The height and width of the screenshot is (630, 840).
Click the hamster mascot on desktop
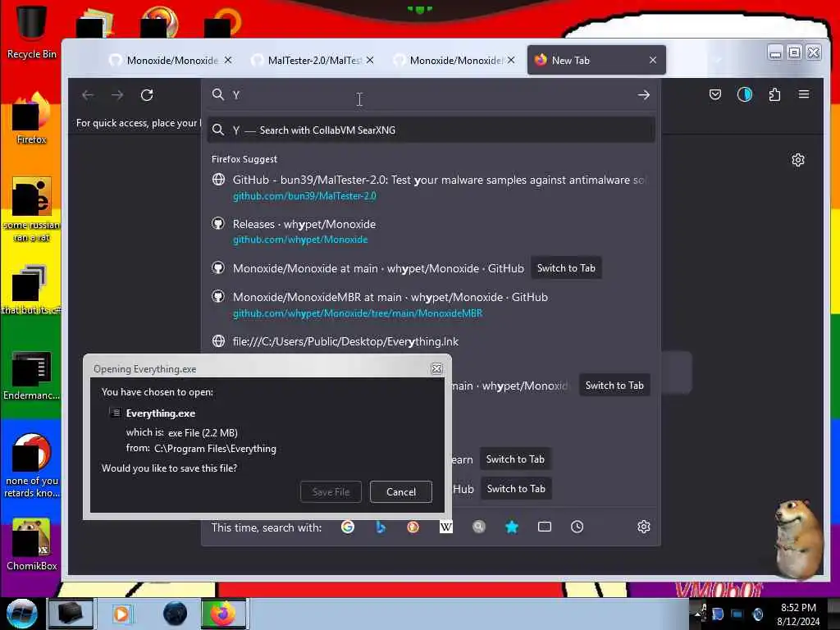point(799,538)
